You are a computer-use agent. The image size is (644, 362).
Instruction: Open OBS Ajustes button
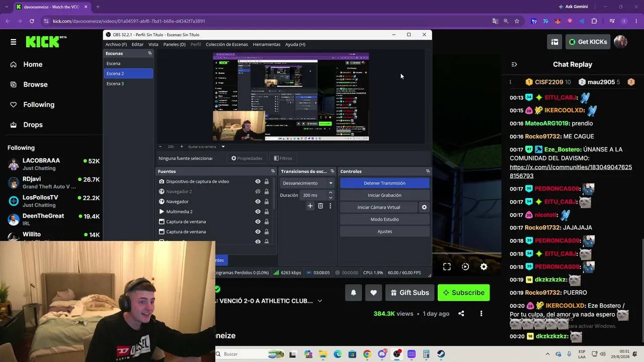(384, 231)
